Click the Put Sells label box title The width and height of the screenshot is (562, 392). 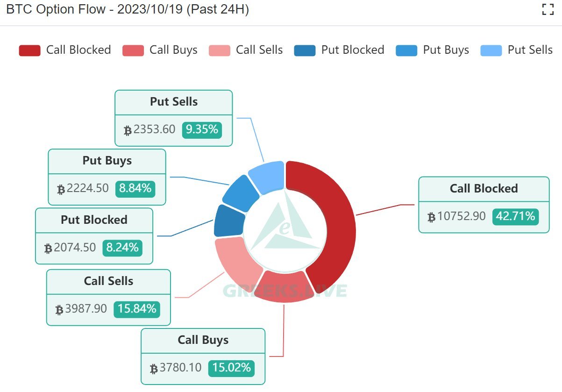click(x=174, y=102)
